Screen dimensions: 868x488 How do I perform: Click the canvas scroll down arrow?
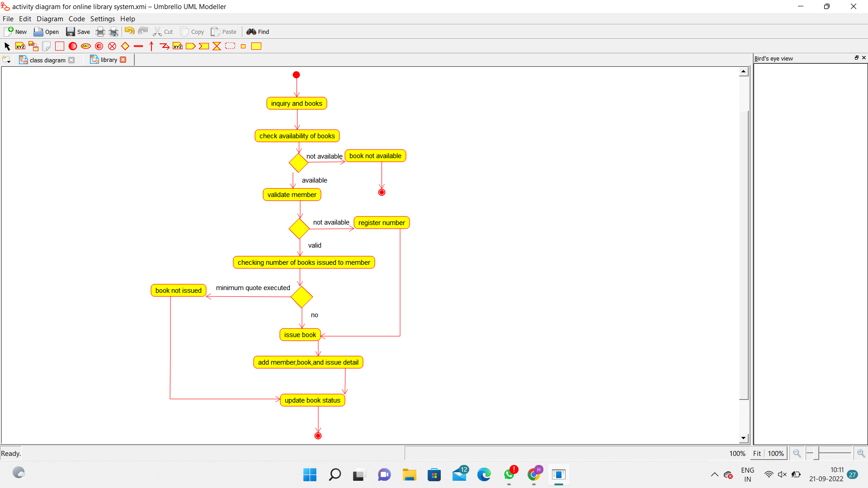pyautogui.click(x=744, y=438)
